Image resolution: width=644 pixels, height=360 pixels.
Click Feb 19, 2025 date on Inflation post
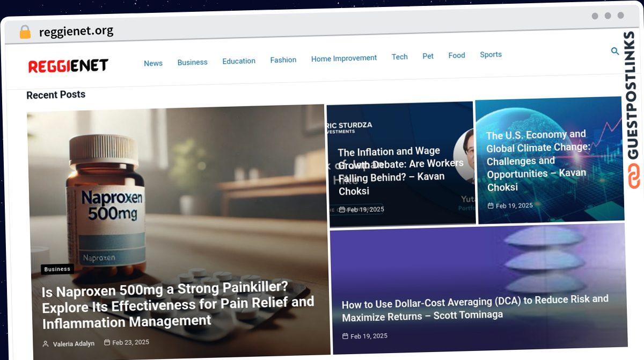coord(365,210)
